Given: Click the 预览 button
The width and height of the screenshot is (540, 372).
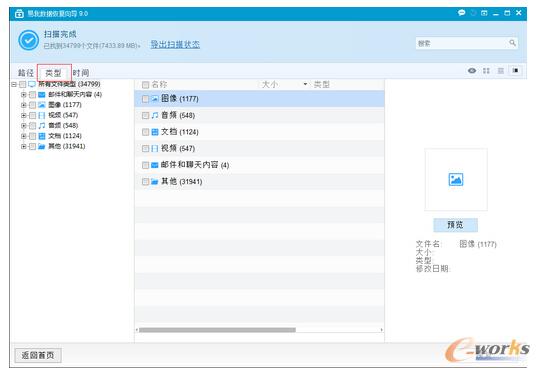Looking at the screenshot, I should (455, 225).
